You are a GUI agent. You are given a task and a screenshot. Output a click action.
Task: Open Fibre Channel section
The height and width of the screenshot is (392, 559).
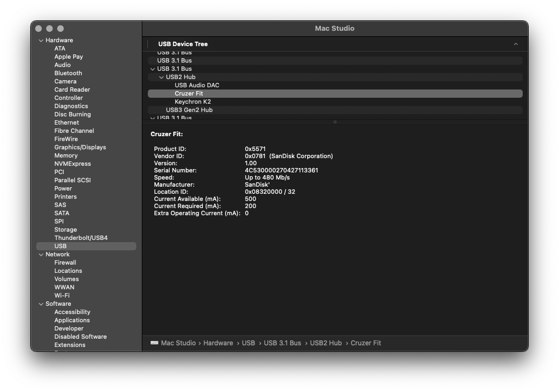point(74,131)
